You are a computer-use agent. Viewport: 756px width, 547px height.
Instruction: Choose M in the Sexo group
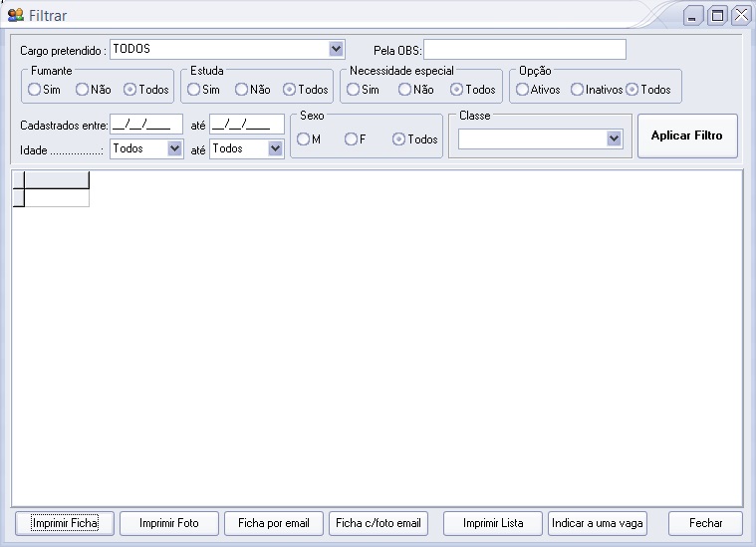(304, 139)
